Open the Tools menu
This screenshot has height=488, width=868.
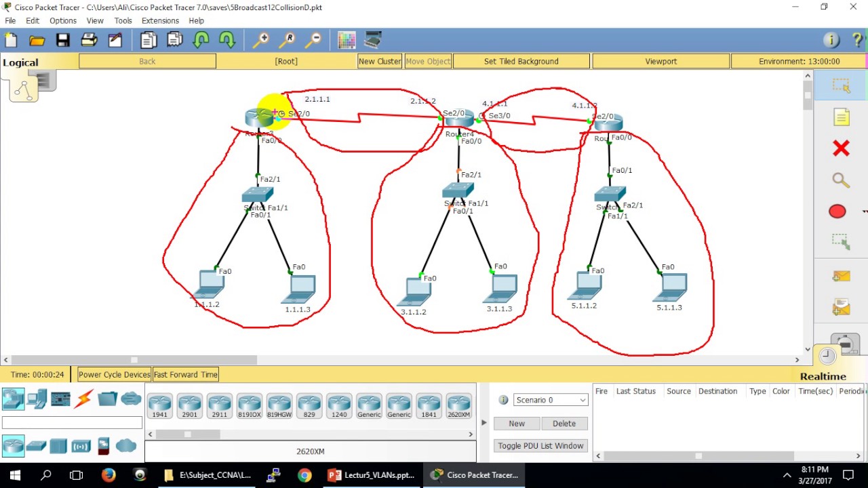[123, 21]
